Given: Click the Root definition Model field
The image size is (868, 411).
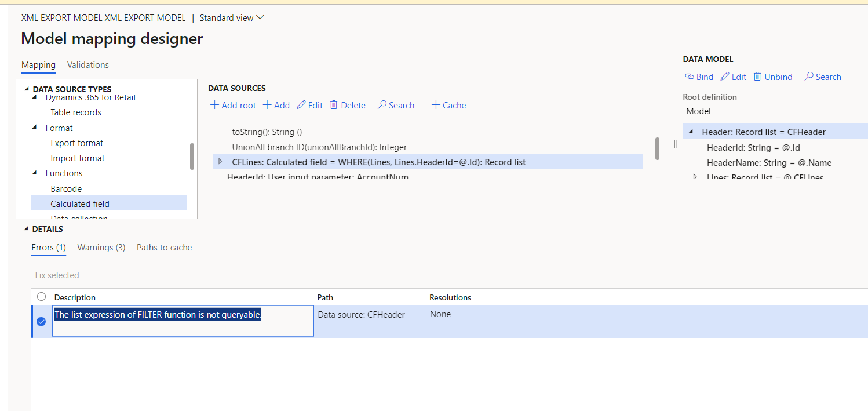Looking at the screenshot, I should coord(730,111).
